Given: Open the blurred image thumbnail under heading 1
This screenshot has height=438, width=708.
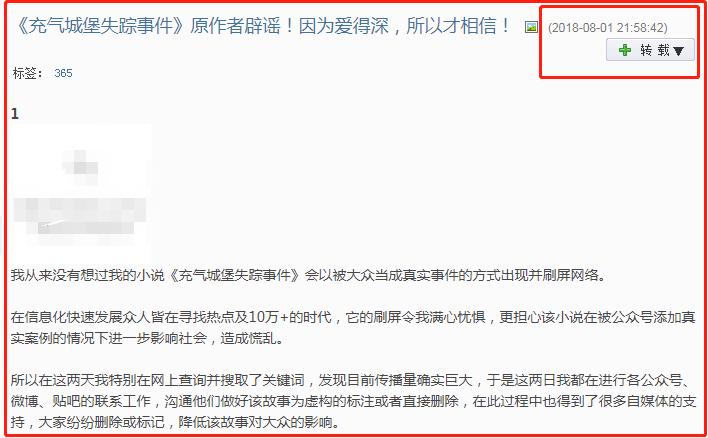Looking at the screenshot, I should click(x=81, y=192).
